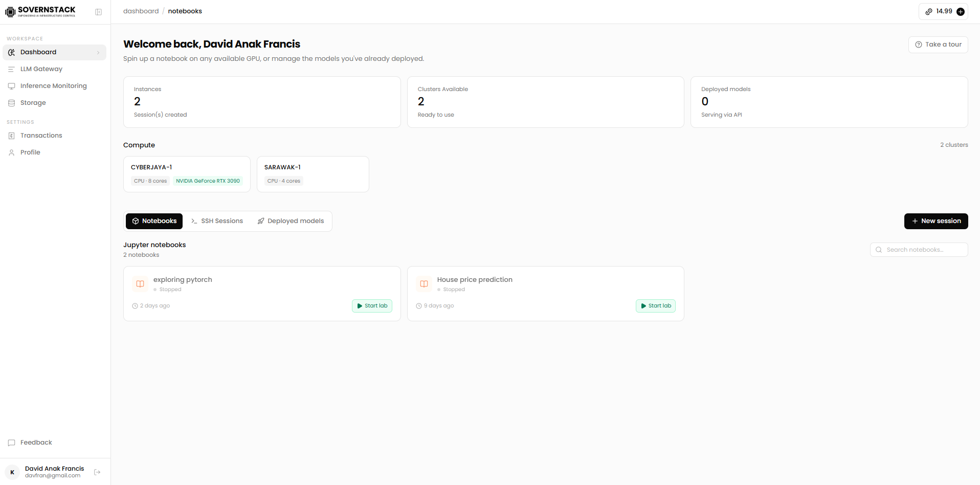Click the notebooks breadcrumb
Screen dimensions: 980x485
click(185, 11)
